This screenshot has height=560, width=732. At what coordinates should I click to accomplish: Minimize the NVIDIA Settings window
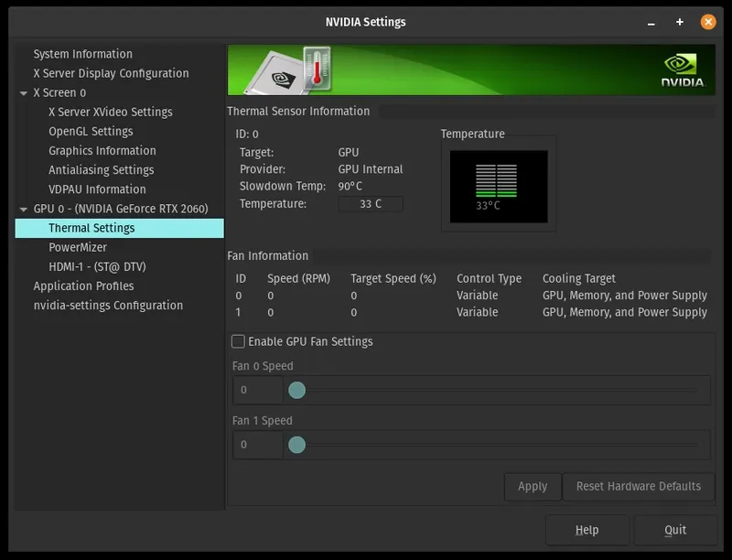(651, 22)
